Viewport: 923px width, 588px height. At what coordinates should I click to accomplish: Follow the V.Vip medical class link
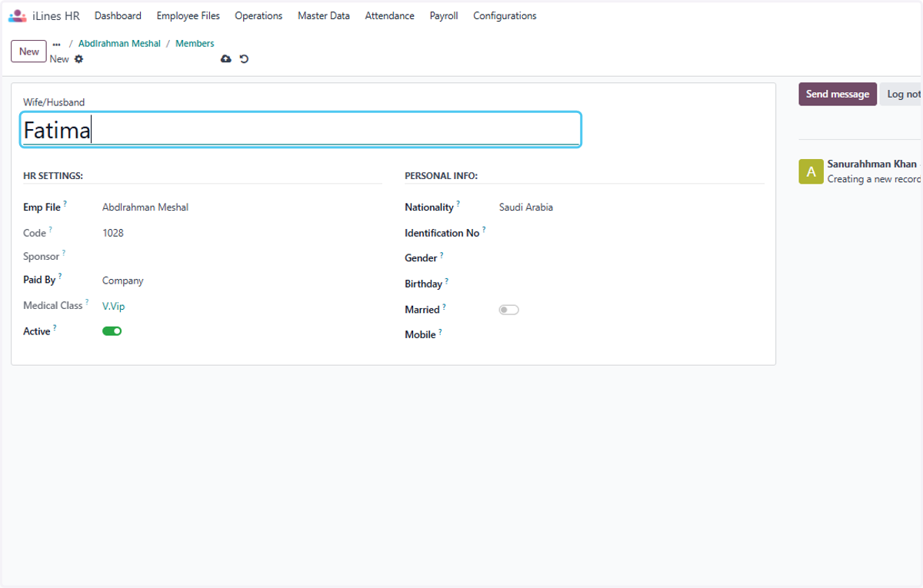(x=113, y=306)
